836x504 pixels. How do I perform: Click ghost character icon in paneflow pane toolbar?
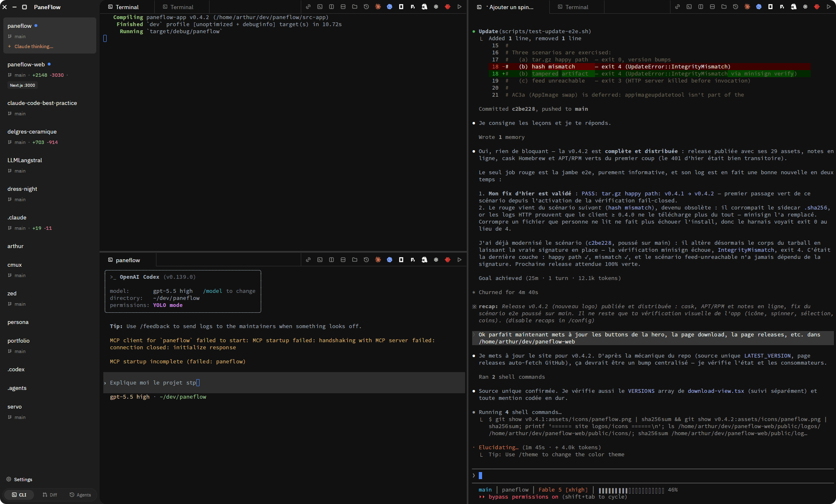coord(424,260)
